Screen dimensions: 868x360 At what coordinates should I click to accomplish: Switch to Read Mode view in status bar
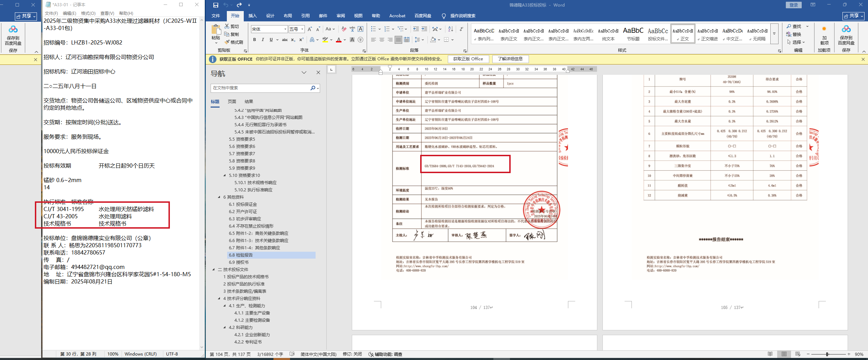coord(770,354)
